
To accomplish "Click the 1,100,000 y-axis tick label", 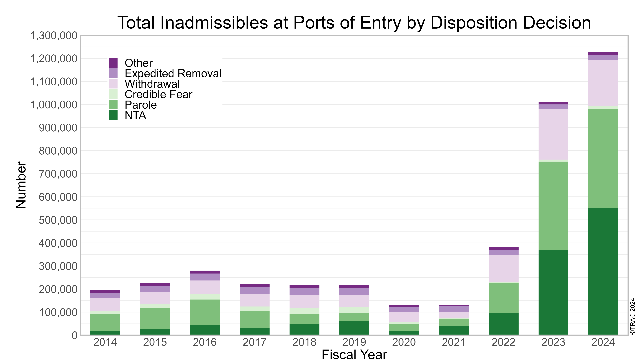I will (54, 82).
